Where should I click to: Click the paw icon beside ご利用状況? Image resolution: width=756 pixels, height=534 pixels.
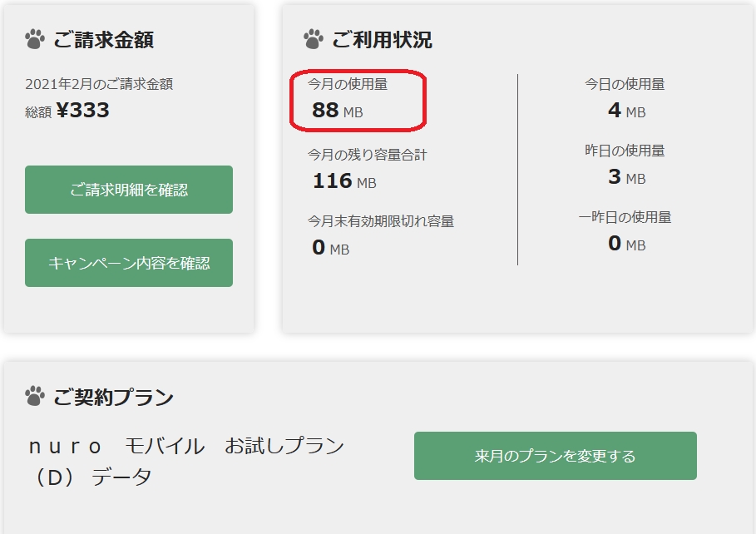click(x=313, y=38)
